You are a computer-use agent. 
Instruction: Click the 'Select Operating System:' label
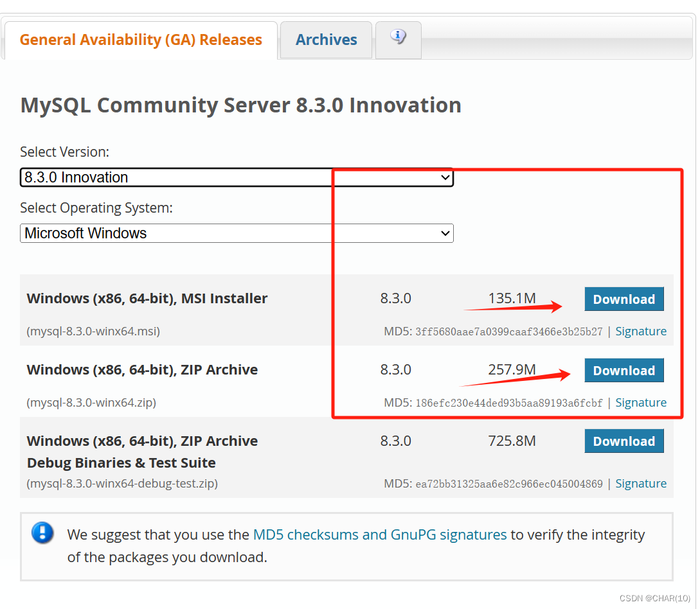click(96, 208)
